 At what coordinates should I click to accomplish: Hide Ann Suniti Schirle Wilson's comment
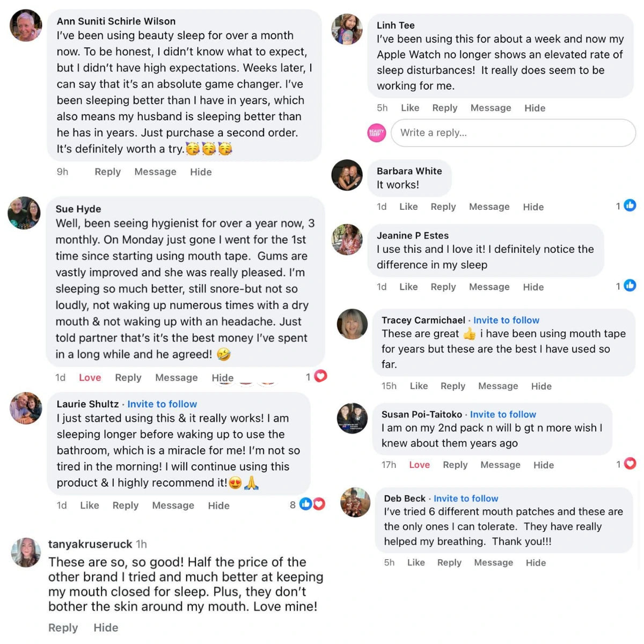coord(201,172)
